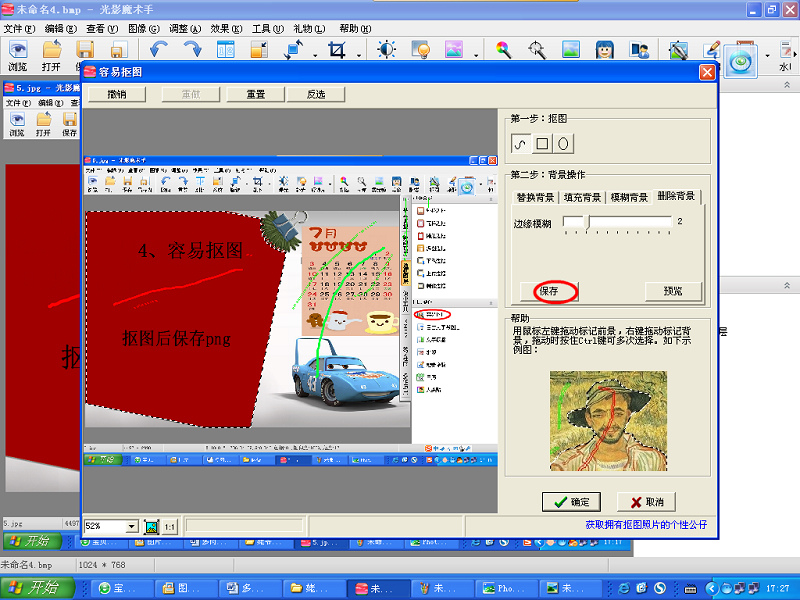Open the 帮助 menu
This screenshot has width=800, height=600.
click(355, 29)
